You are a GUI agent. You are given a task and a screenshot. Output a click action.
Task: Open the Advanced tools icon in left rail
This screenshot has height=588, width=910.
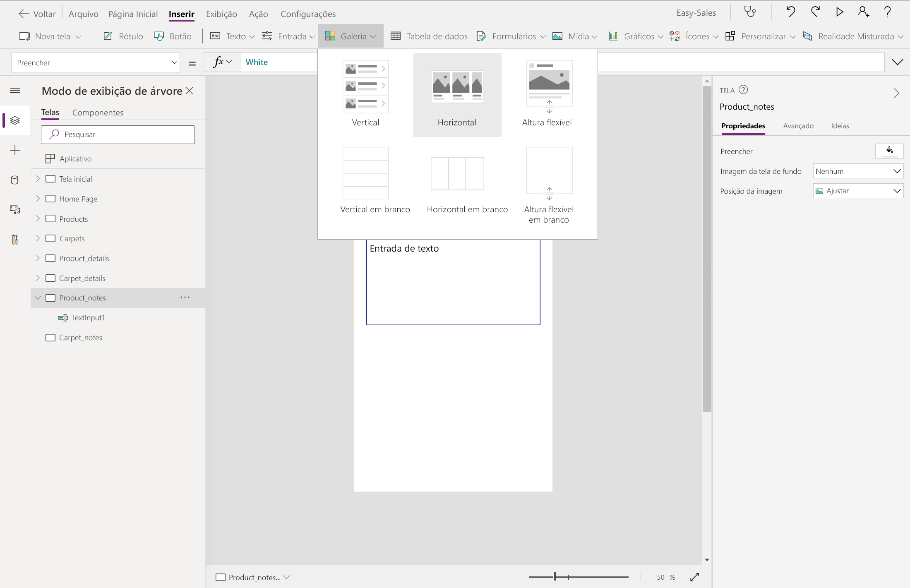[15, 240]
